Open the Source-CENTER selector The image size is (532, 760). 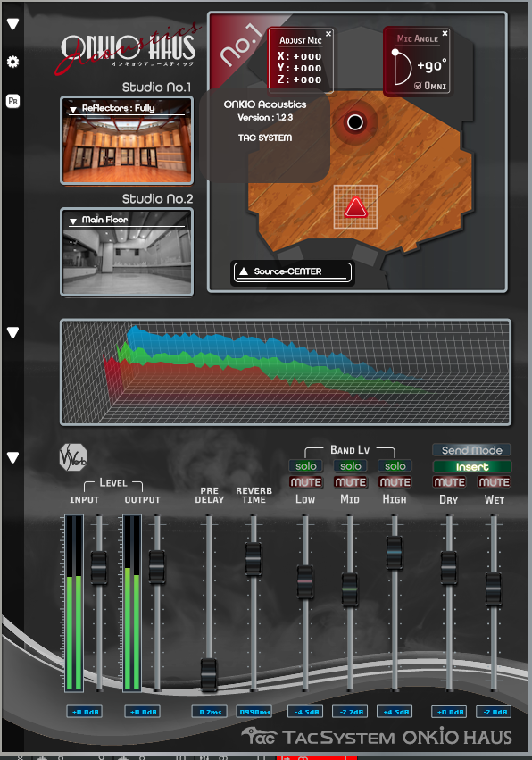point(293,271)
